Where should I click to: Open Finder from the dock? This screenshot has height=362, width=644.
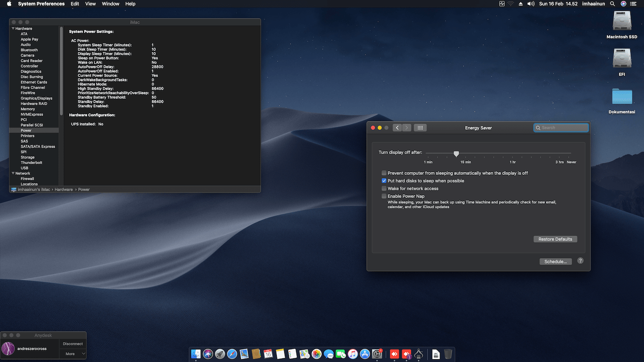pos(196,354)
